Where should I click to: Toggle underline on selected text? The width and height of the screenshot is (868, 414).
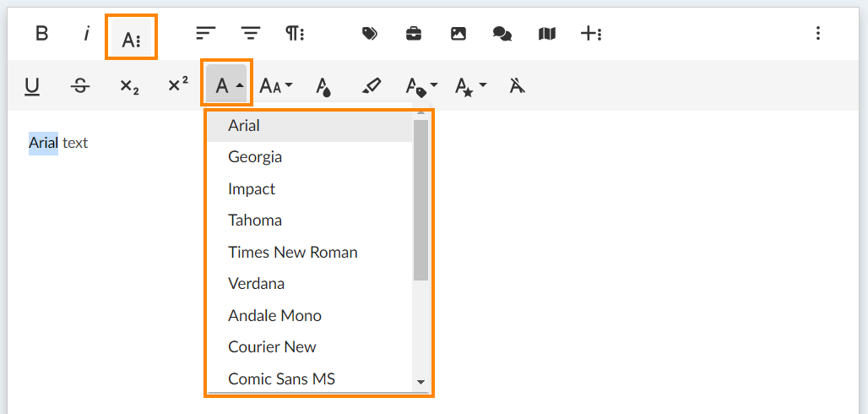pyautogui.click(x=32, y=85)
